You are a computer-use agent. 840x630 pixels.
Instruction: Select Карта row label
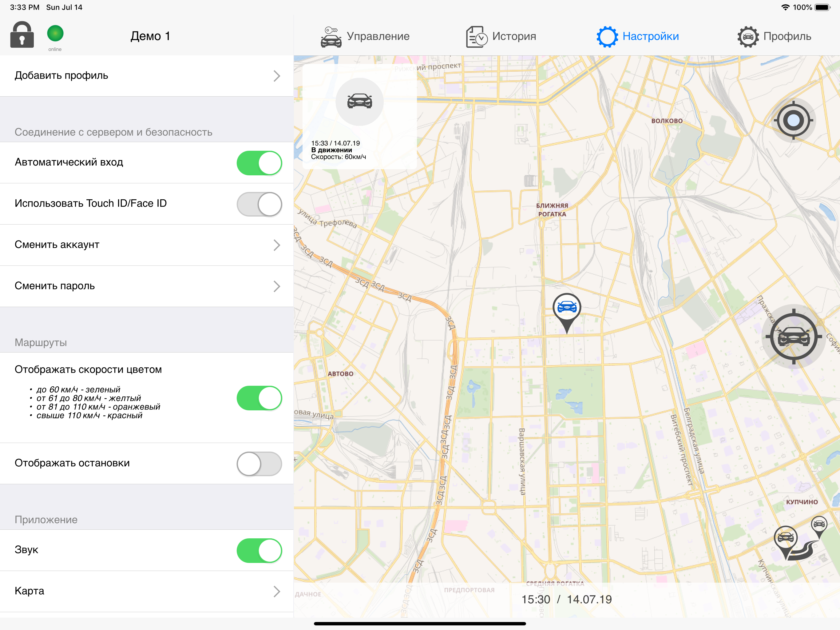tap(29, 591)
